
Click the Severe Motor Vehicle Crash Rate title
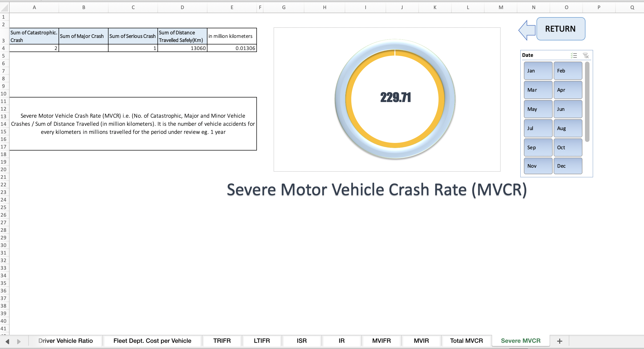click(x=377, y=189)
